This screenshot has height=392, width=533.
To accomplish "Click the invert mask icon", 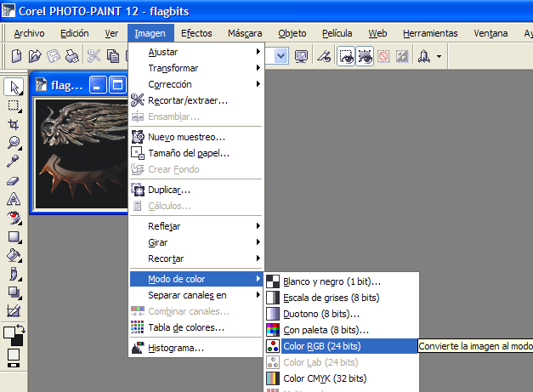I will coord(402,56).
